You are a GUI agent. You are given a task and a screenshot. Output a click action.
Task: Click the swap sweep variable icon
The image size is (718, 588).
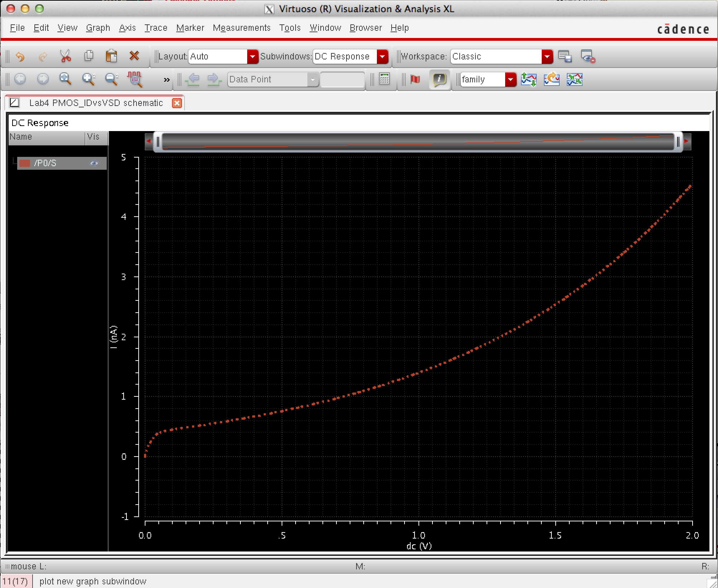pyautogui.click(x=529, y=79)
